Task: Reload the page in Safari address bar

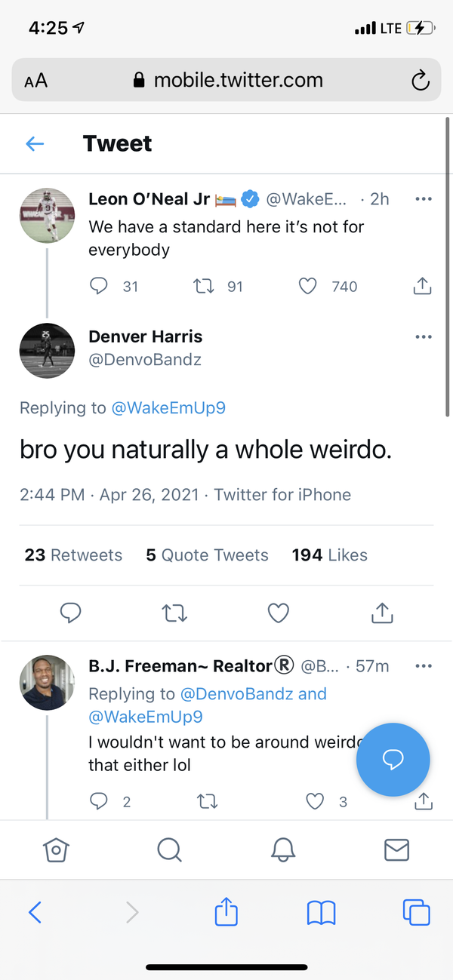Action: click(421, 81)
